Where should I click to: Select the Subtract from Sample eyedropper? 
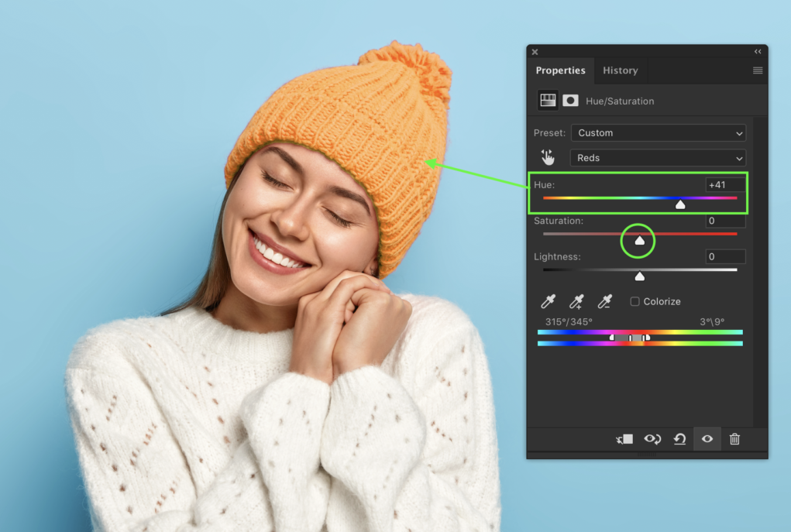(x=605, y=301)
